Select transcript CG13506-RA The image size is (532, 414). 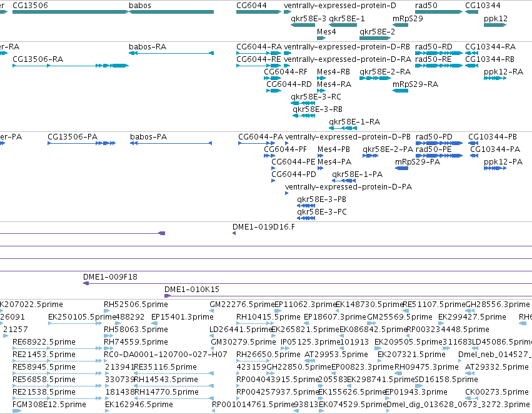click(70, 66)
